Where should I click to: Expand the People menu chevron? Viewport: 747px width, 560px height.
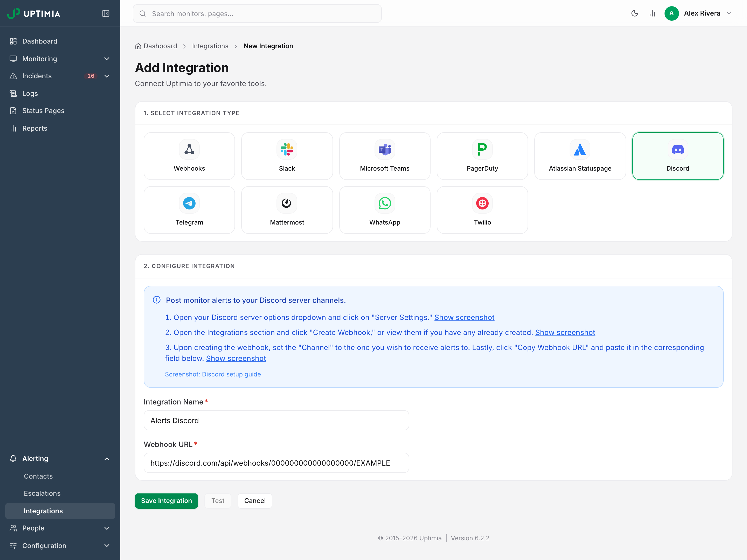[107, 528]
